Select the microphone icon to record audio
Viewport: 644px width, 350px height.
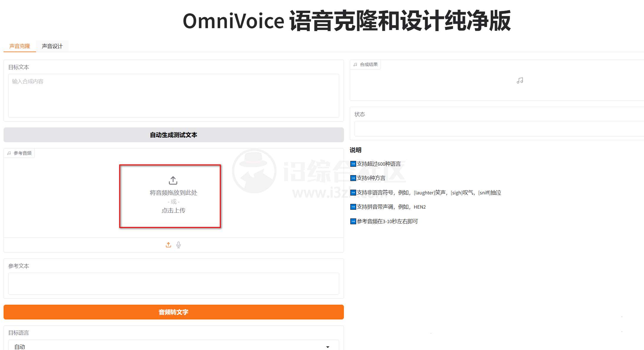(178, 245)
